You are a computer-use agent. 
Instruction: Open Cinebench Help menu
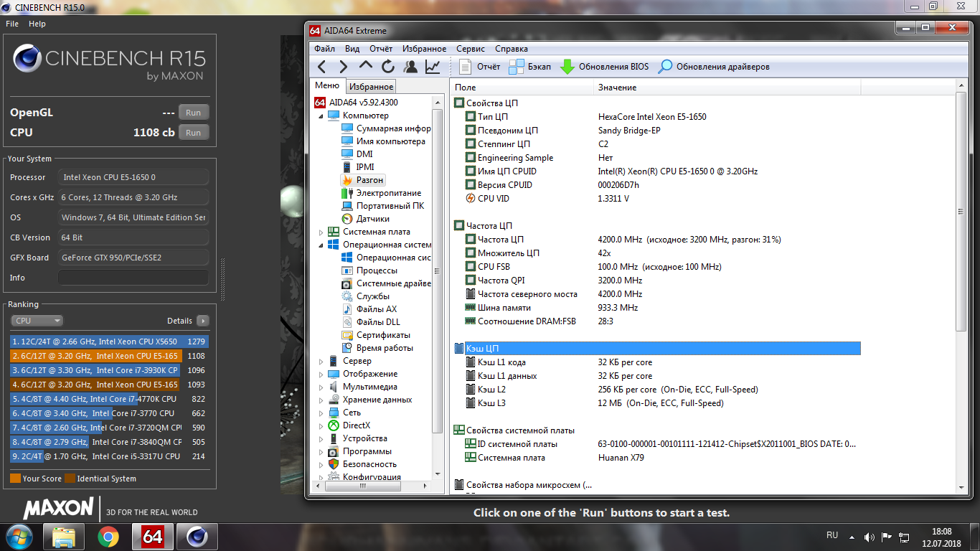37,24
